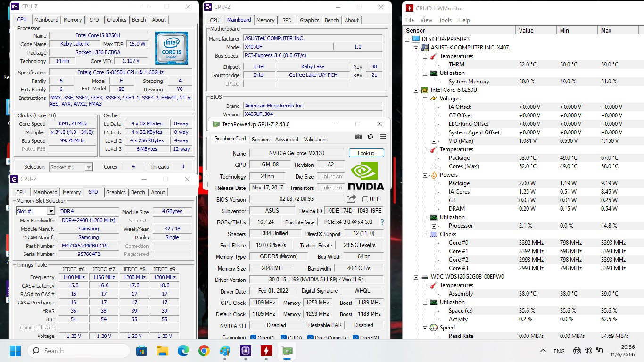Viewport: 644px width, 362px height.
Task: Switch to the Sensors tab in GPU-Z
Action: [260, 140]
